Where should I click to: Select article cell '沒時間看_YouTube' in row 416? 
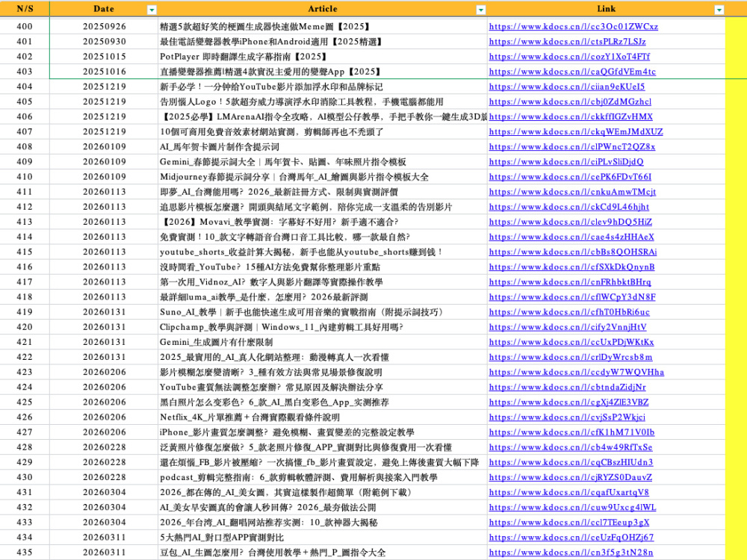click(x=323, y=267)
